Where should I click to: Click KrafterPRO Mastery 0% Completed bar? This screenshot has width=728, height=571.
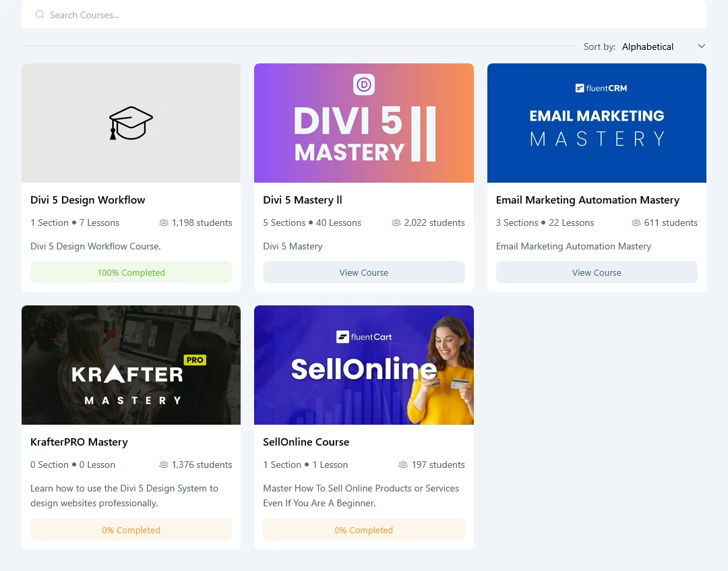[x=131, y=530]
